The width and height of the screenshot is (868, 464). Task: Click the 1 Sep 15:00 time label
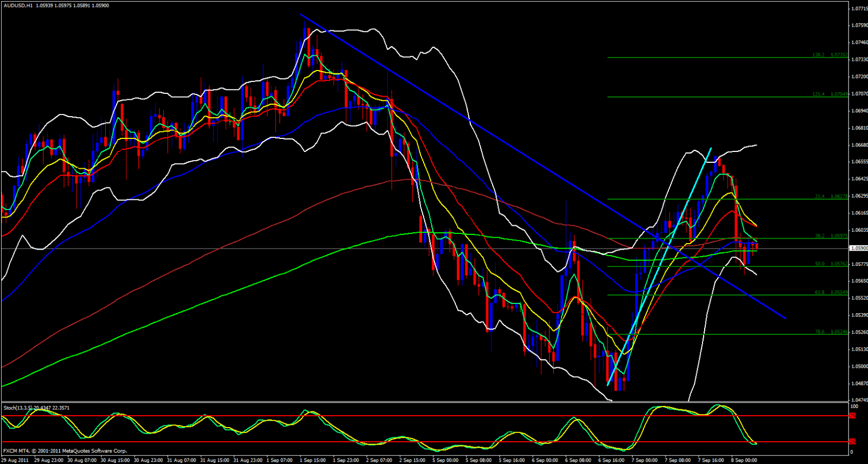(x=312, y=460)
